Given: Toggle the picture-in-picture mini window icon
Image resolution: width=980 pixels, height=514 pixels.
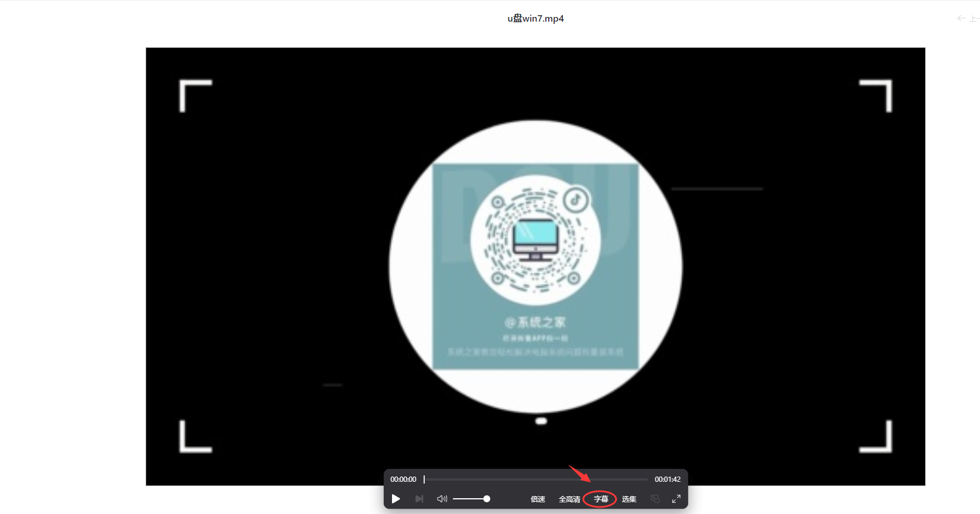Looking at the screenshot, I should pos(655,499).
